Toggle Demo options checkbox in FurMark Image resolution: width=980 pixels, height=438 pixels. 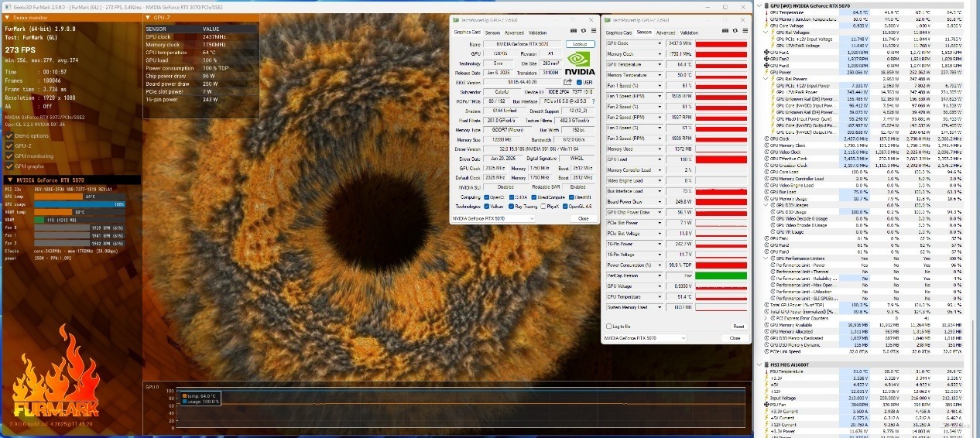coord(9,135)
